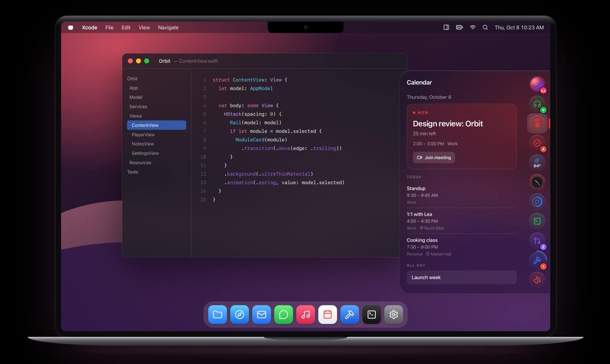This screenshot has height=364, width=610.
Task: Open the Navigate menu
Action: tap(168, 28)
